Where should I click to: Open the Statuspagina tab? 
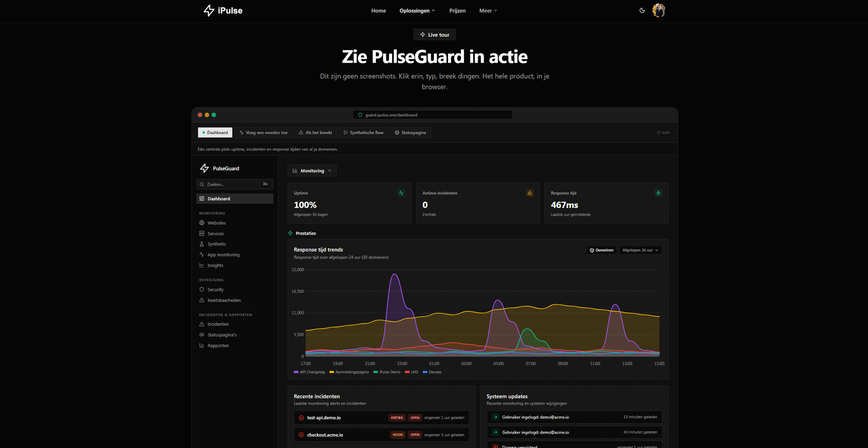tap(410, 132)
